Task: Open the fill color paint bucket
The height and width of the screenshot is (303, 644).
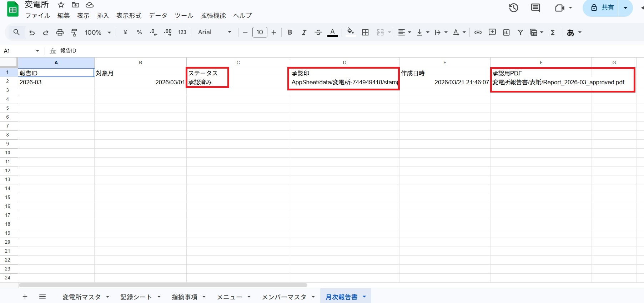Action: 351,32
